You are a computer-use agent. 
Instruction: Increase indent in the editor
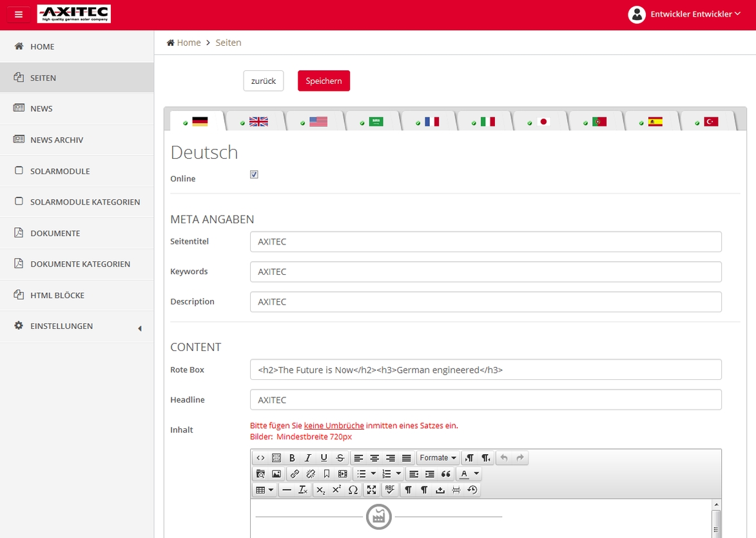coord(430,474)
